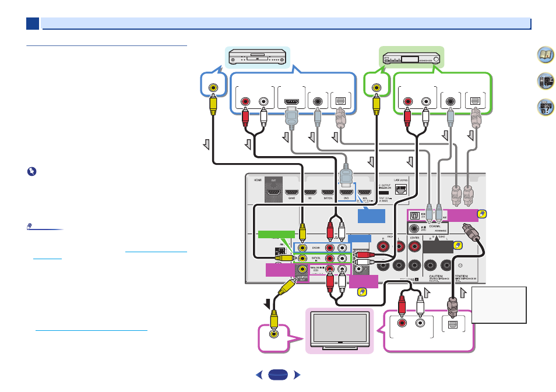Open the features index receiver-and-speaker icon
The height and width of the screenshot is (392, 556).
click(x=546, y=81)
